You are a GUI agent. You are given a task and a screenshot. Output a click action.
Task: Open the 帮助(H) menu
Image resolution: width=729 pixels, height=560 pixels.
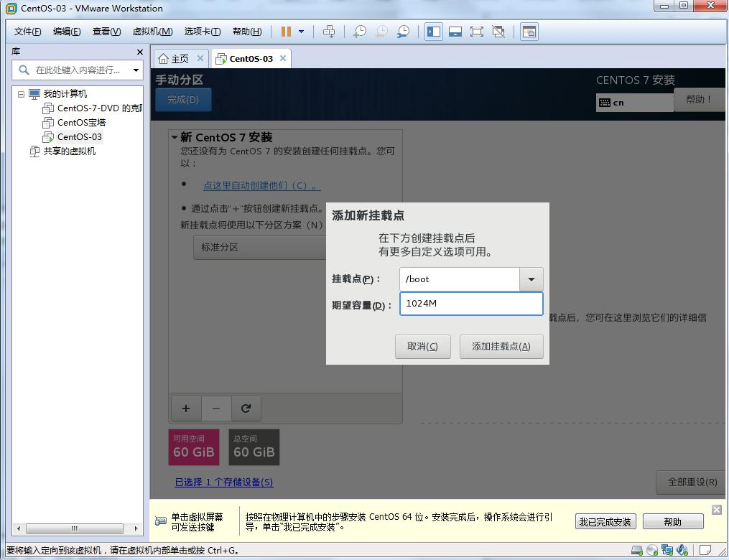(247, 32)
